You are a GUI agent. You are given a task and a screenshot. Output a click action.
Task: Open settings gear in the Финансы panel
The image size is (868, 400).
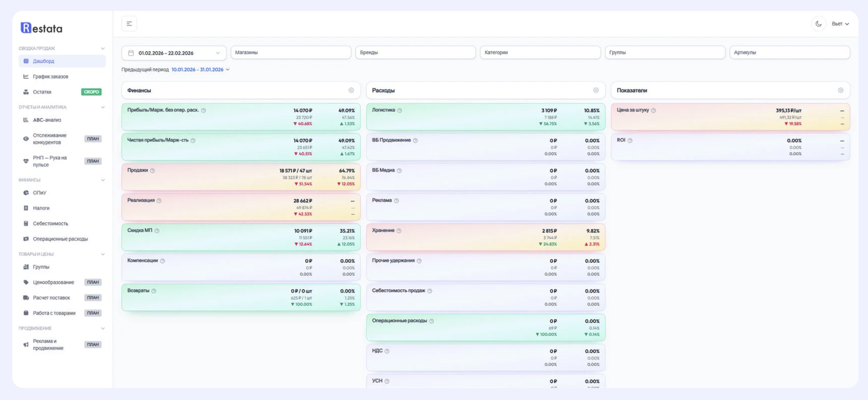351,90
